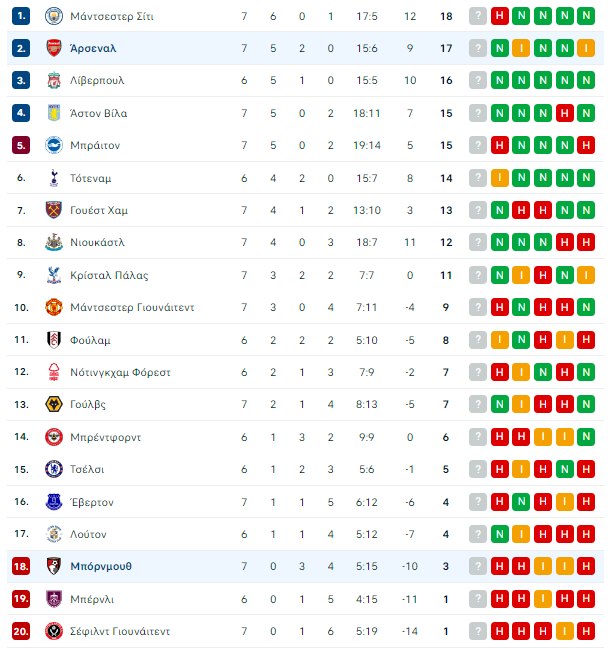Click the West Ham crest icon
This screenshot has width=610, height=653.
(54, 210)
